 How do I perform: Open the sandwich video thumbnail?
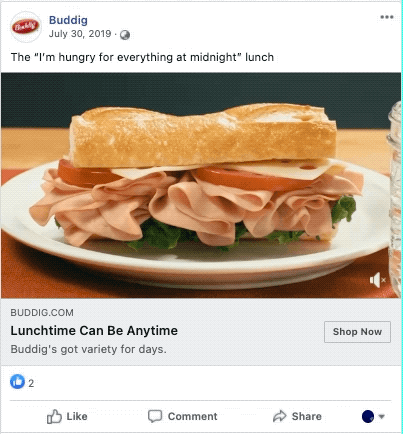point(201,185)
